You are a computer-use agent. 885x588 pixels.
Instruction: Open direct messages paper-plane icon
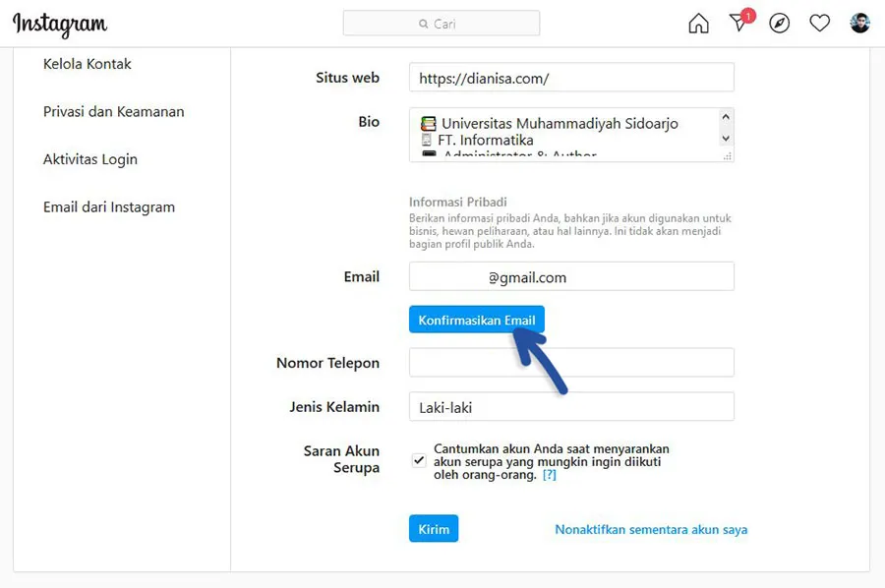tap(738, 24)
